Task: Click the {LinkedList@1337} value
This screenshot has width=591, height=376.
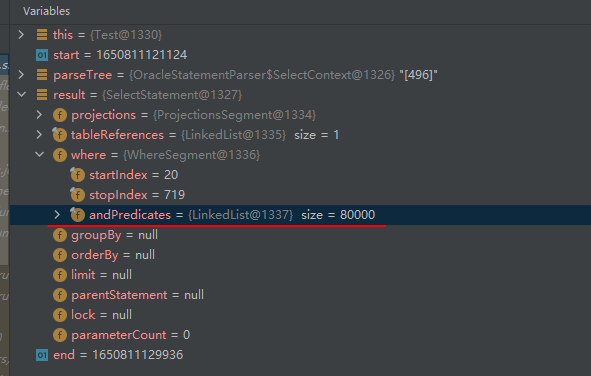Action: [240, 215]
